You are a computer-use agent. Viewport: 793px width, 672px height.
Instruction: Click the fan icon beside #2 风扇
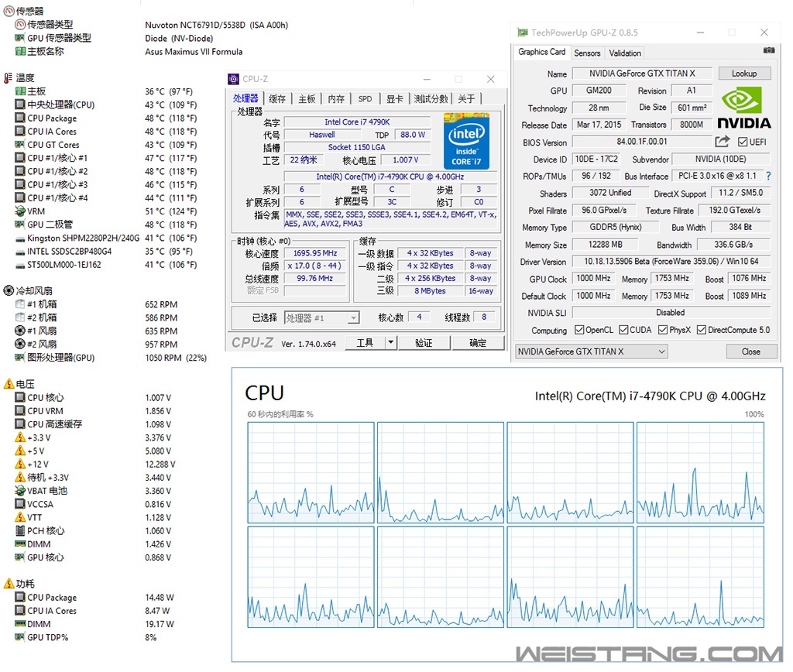click(x=20, y=344)
